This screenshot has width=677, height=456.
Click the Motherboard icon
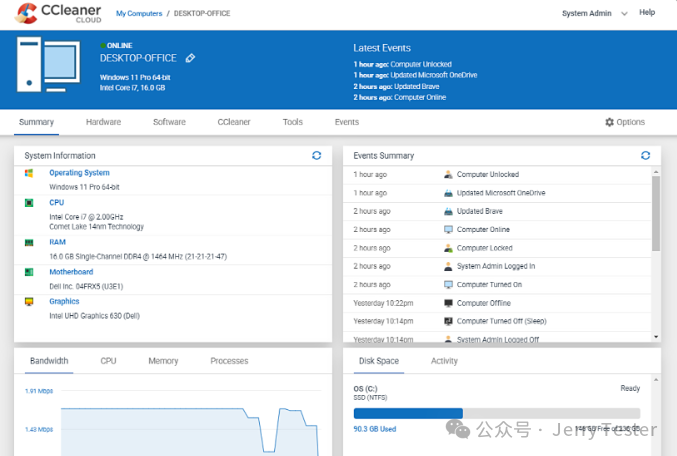[x=29, y=272]
